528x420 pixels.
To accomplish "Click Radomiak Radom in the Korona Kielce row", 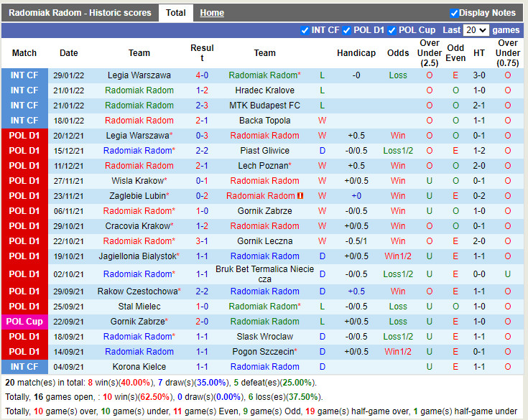I will tap(264, 367).
